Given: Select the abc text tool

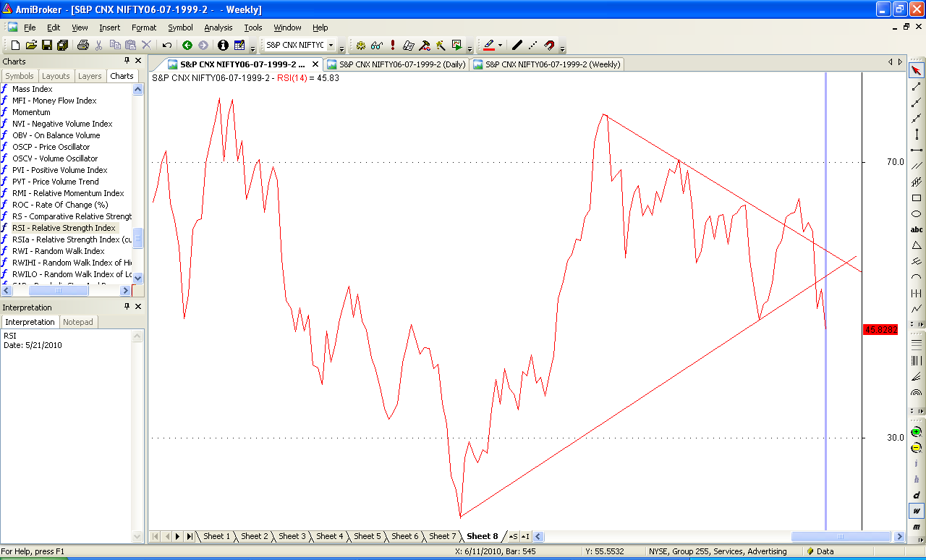Looking at the screenshot, I should coord(917,229).
